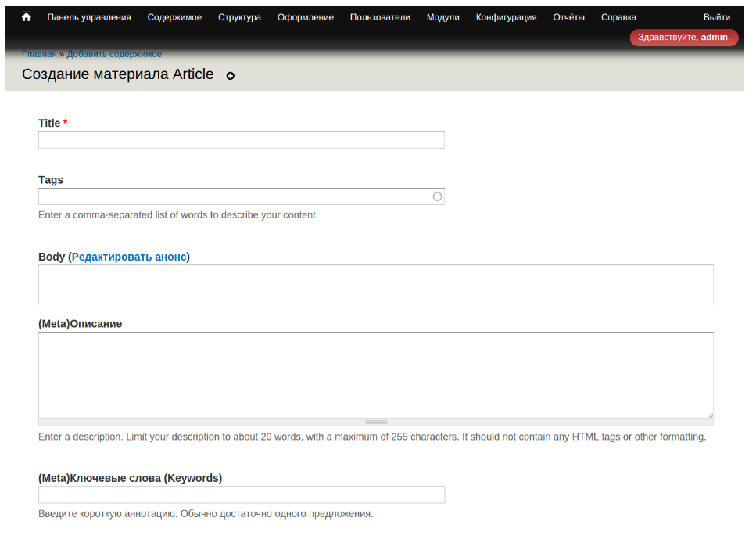Click the Tags autocomplete circle indicator
Viewport: 756px width, 543px height.
438,196
